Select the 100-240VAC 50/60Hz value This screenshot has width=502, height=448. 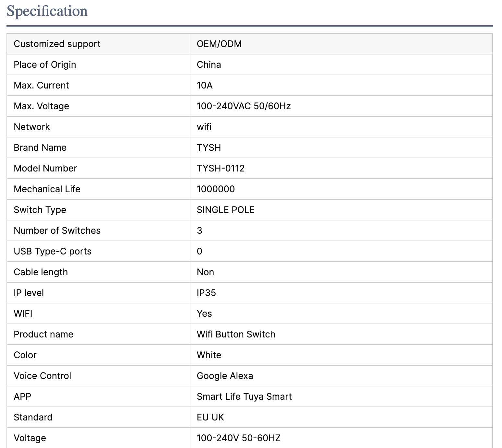coord(244,106)
